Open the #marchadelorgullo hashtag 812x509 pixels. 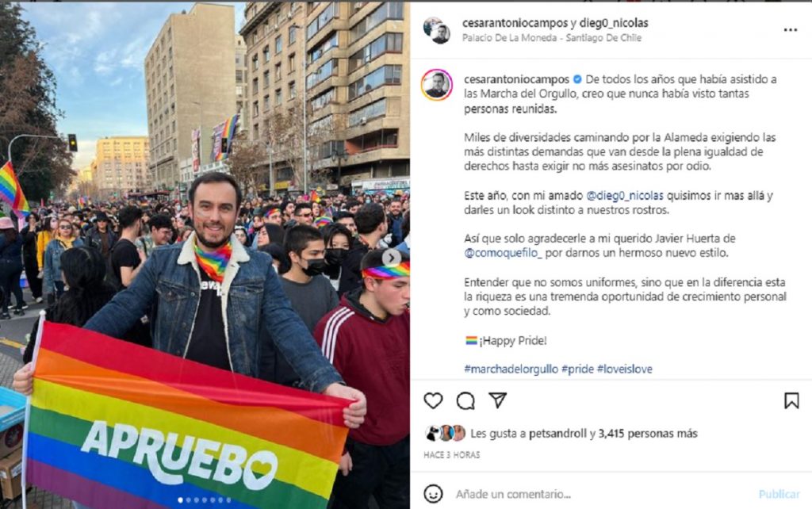[x=511, y=369]
